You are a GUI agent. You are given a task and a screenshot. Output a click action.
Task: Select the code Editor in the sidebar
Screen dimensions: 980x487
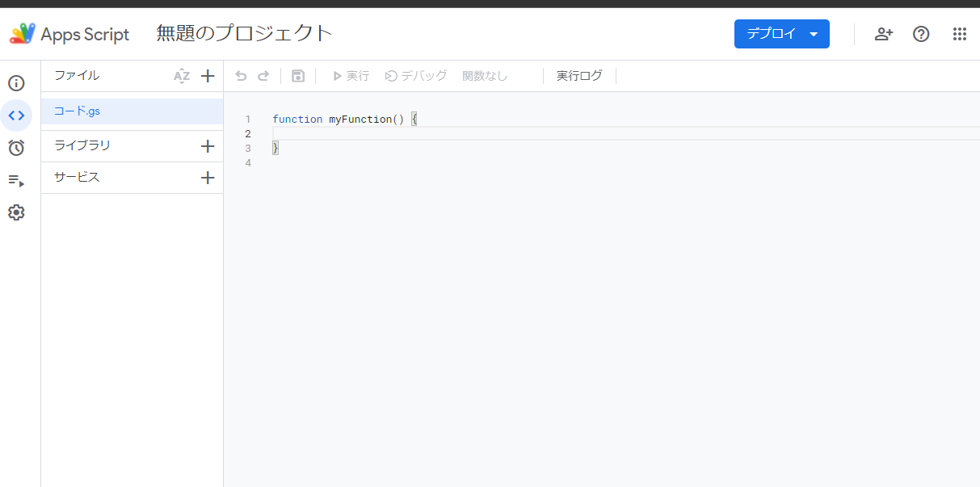(16, 115)
